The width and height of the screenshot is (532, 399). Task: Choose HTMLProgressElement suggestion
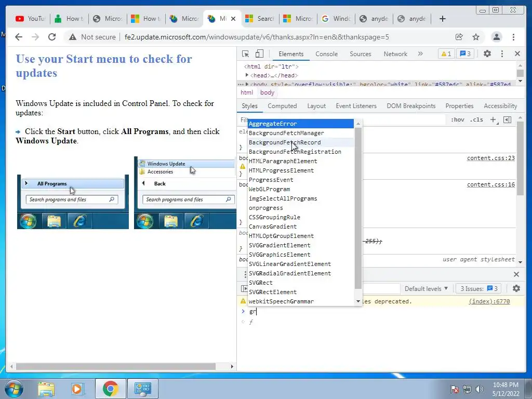tap(301, 170)
